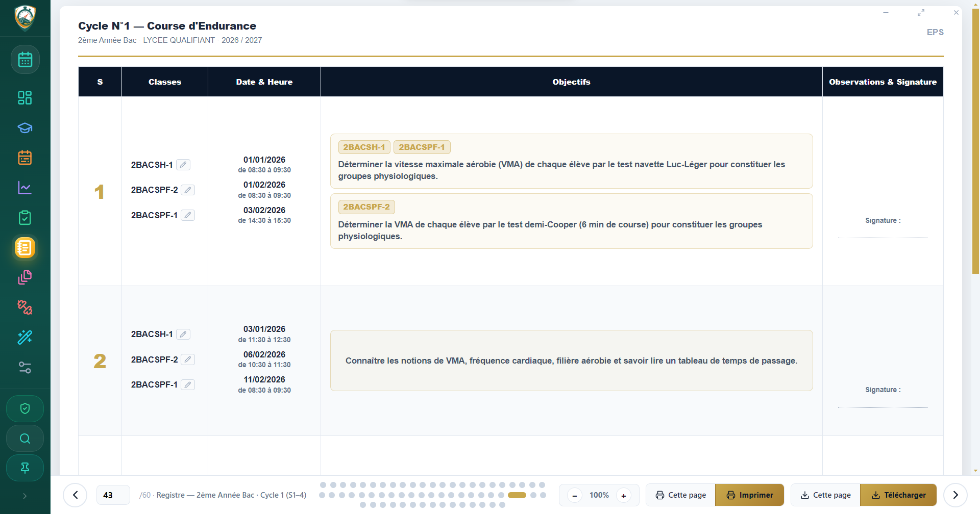Edit 2BACSPF-1 in session 1
980x514 pixels.
pos(188,215)
